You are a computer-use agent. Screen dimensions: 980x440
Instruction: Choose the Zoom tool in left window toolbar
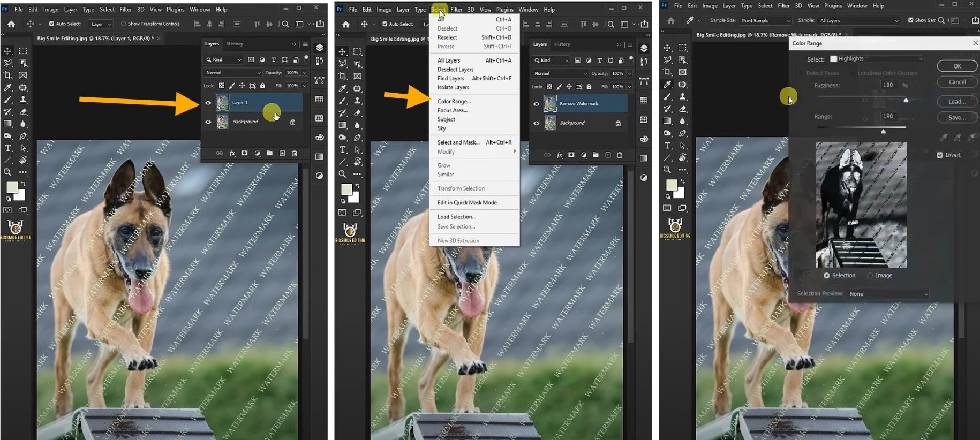point(7,172)
